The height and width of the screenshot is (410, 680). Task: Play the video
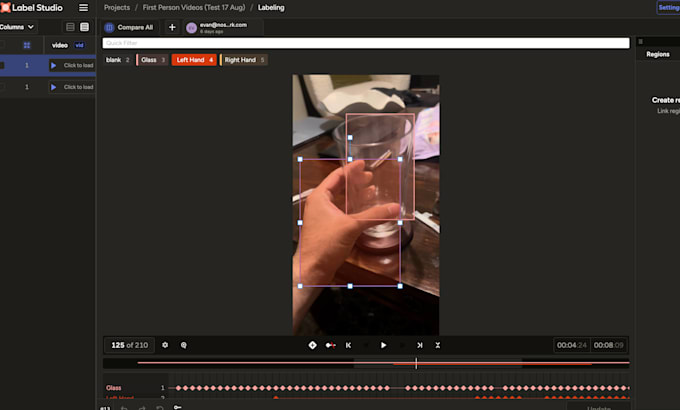coord(383,345)
